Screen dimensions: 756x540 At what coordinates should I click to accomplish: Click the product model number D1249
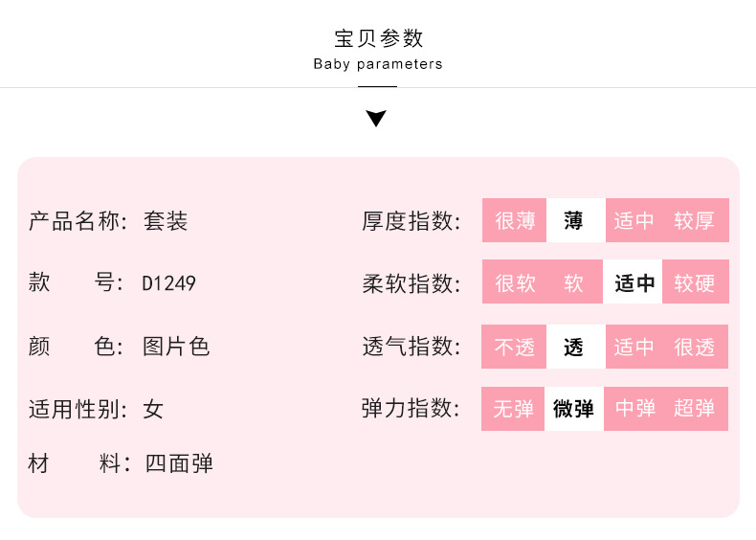168,283
